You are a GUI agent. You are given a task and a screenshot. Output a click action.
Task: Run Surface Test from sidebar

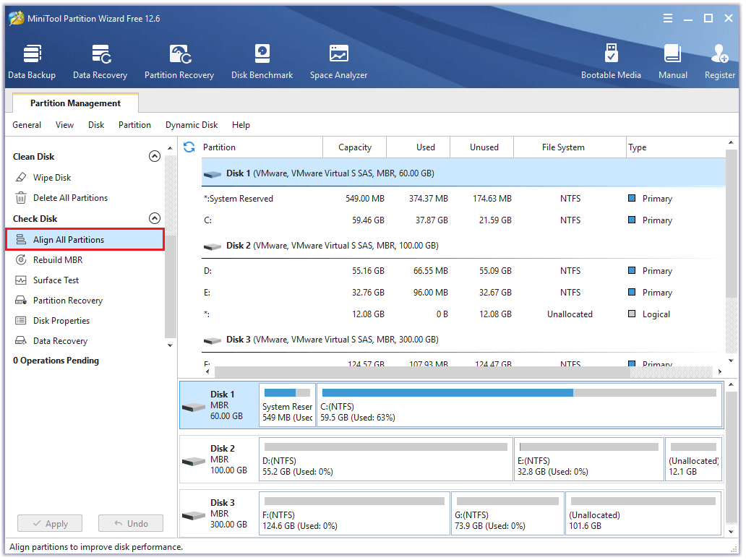tap(56, 280)
